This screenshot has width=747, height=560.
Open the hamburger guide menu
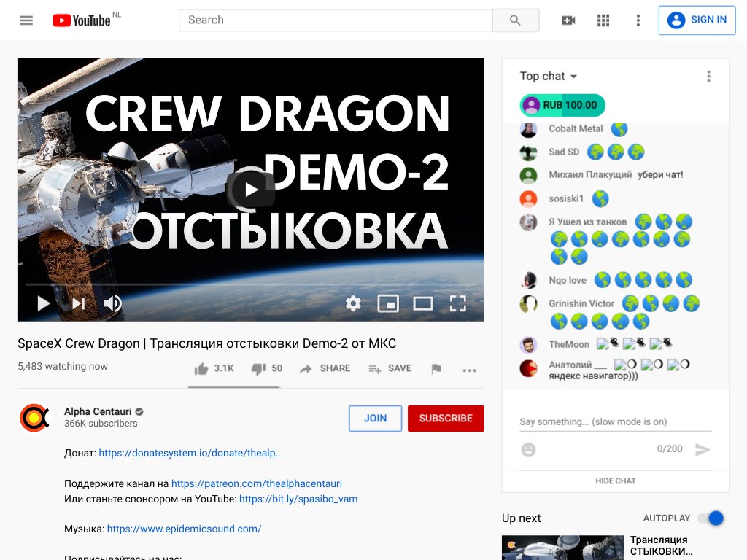26,20
